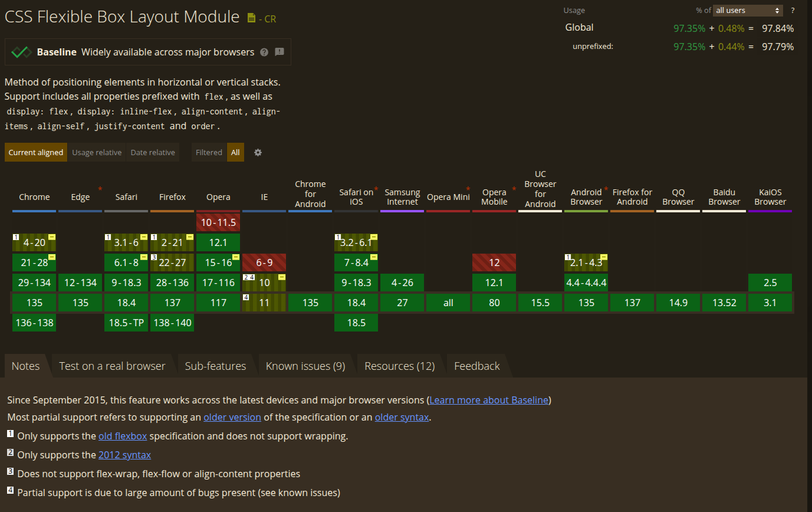812x512 pixels.
Task: Open the 'all users' usage dropdown
Action: 748,10
